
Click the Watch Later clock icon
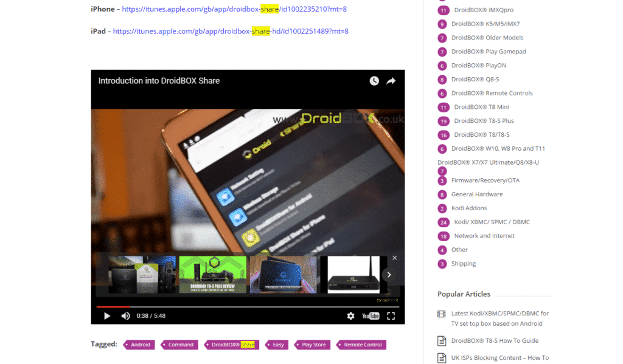(x=374, y=81)
